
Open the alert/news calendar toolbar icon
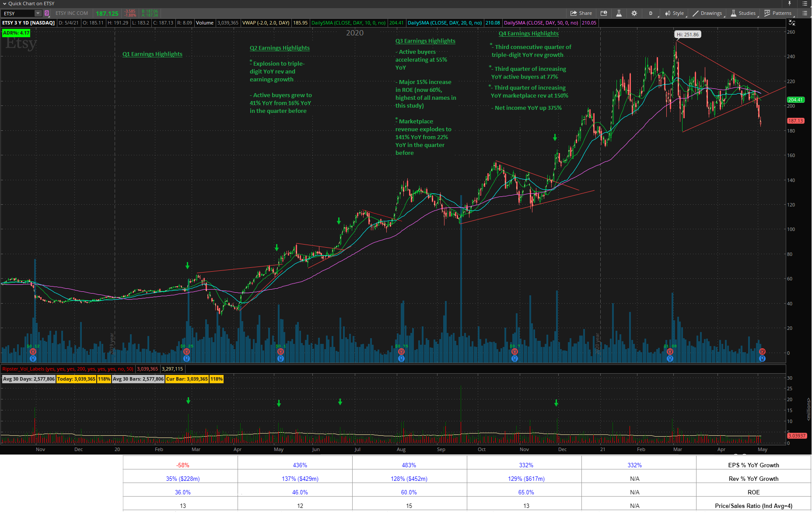[x=604, y=13]
